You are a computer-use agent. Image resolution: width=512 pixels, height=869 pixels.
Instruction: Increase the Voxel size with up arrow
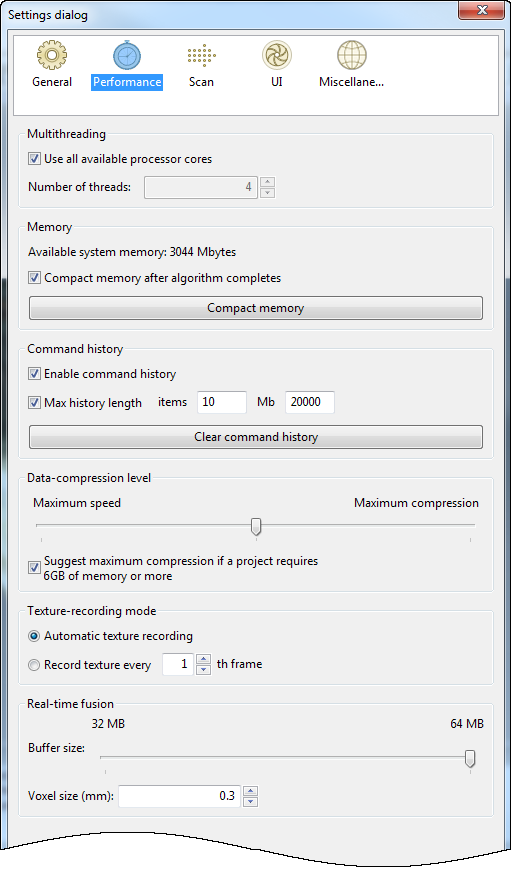[250, 791]
